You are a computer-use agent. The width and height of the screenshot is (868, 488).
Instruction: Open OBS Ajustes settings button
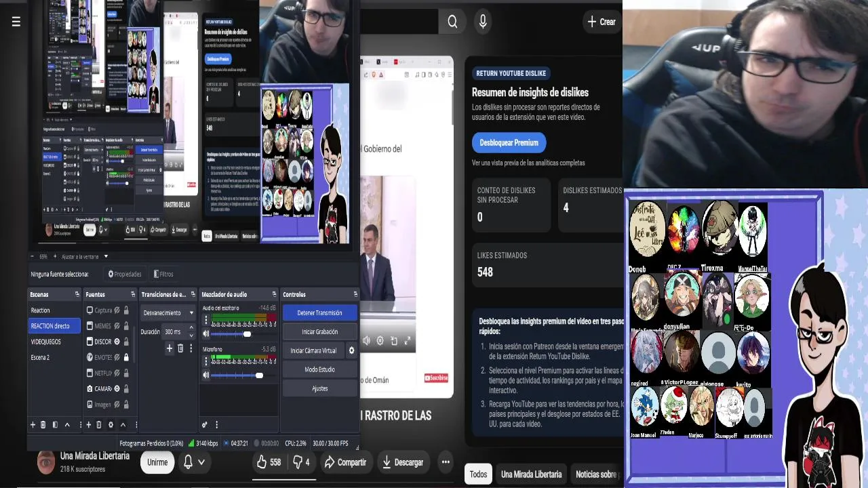[319, 388]
